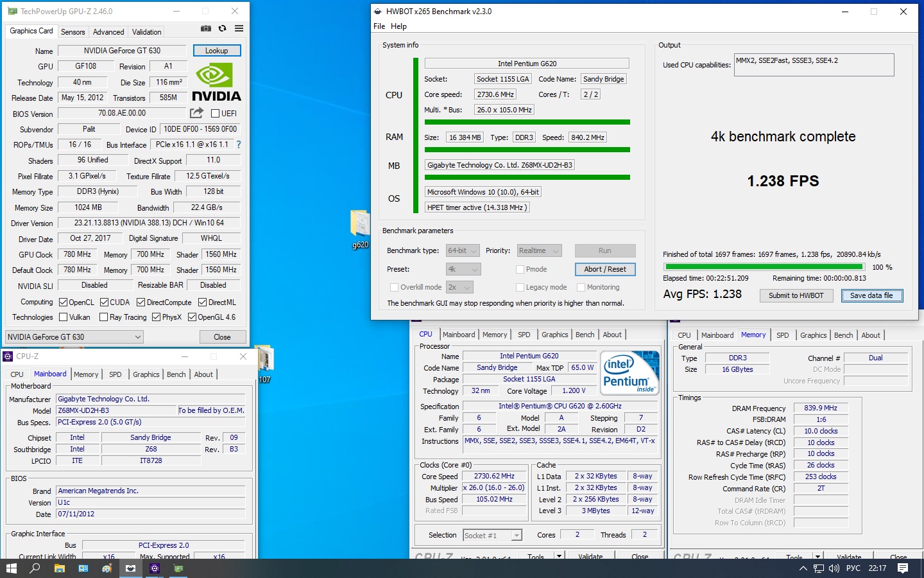Click the green GPU-Z taskbar icon
This screenshot has height=578, width=924.
178,568
